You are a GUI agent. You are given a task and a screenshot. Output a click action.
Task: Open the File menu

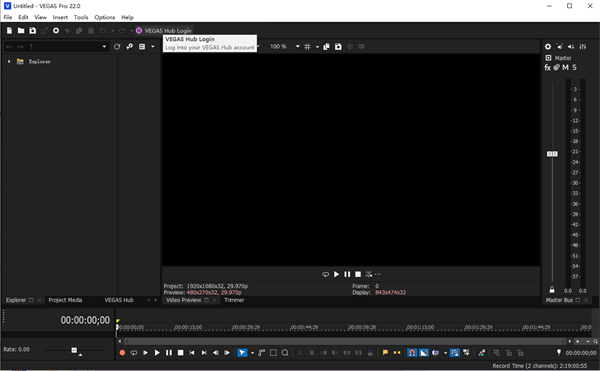click(x=8, y=17)
